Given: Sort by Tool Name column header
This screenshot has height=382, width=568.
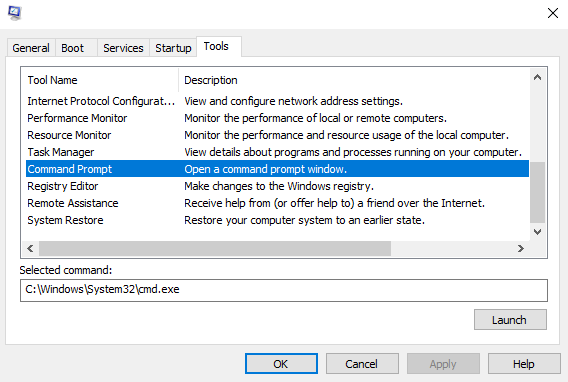Looking at the screenshot, I should pos(101,80).
